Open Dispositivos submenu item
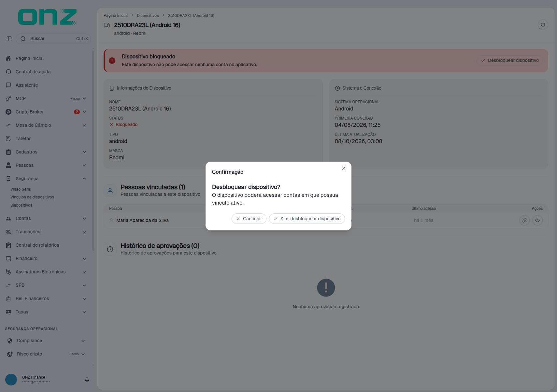The width and height of the screenshot is (557, 392). 21,205
